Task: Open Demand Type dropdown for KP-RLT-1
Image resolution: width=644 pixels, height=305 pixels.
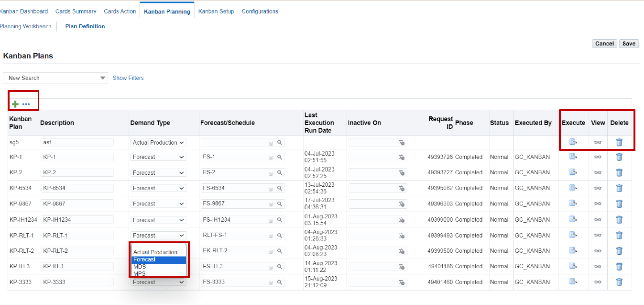Action: [x=159, y=235]
